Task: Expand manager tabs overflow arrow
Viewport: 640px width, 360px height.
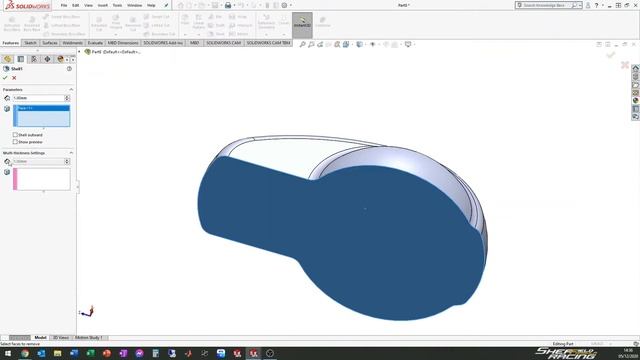Action: click(73, 60)
